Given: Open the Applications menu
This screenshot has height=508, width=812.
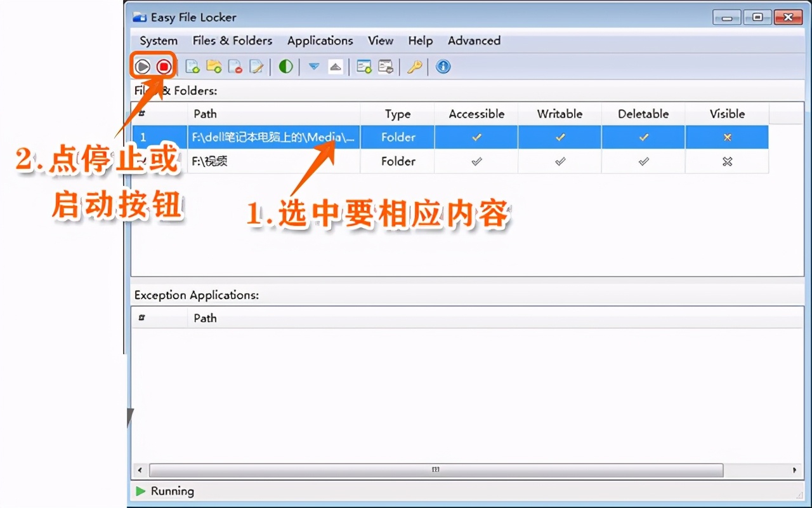Looking at the screenshot, I should 320,41.
